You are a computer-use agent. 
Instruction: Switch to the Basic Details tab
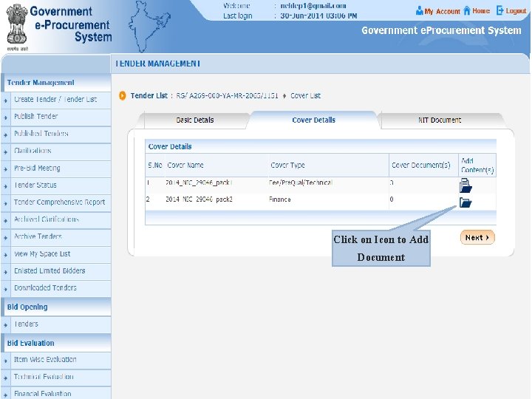[195, 120]
